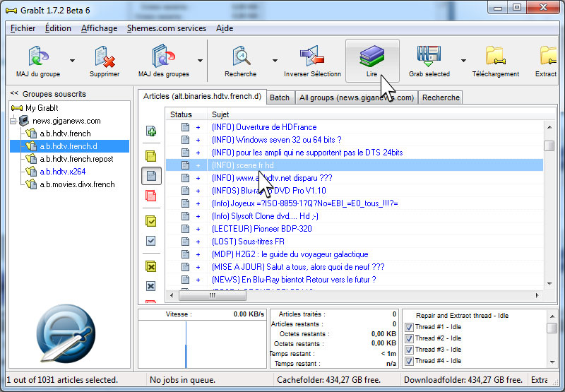Toggle the Thread #1 - Idle checkbox
This screenshot has height=392, width=565.
(x=409, y=327)
